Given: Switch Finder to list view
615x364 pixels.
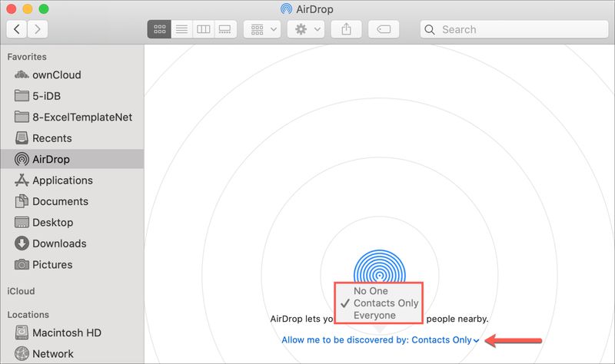Looking at the screenshot, I should (181, 29).
